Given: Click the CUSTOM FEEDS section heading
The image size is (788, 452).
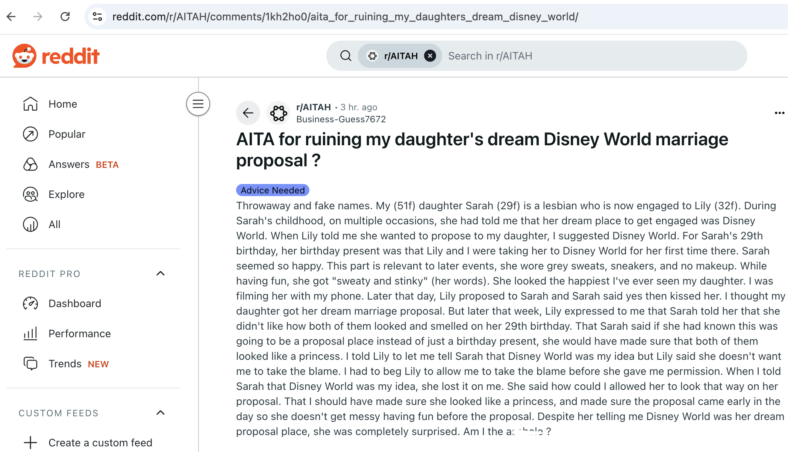Looking at the screenshot, I should (58, 413).
